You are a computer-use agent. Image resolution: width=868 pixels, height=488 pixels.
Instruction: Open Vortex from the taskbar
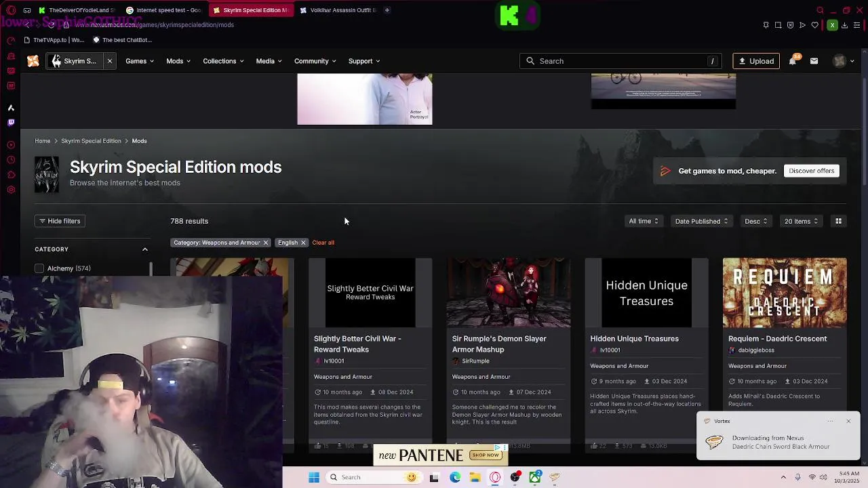[x=555, y=477]
